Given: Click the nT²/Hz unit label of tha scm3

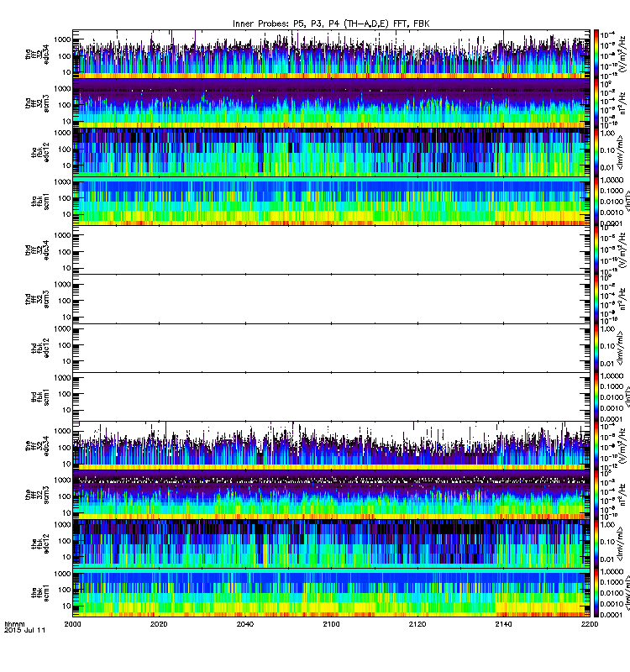Looking at the screenshot, I should tap(622, 104).
